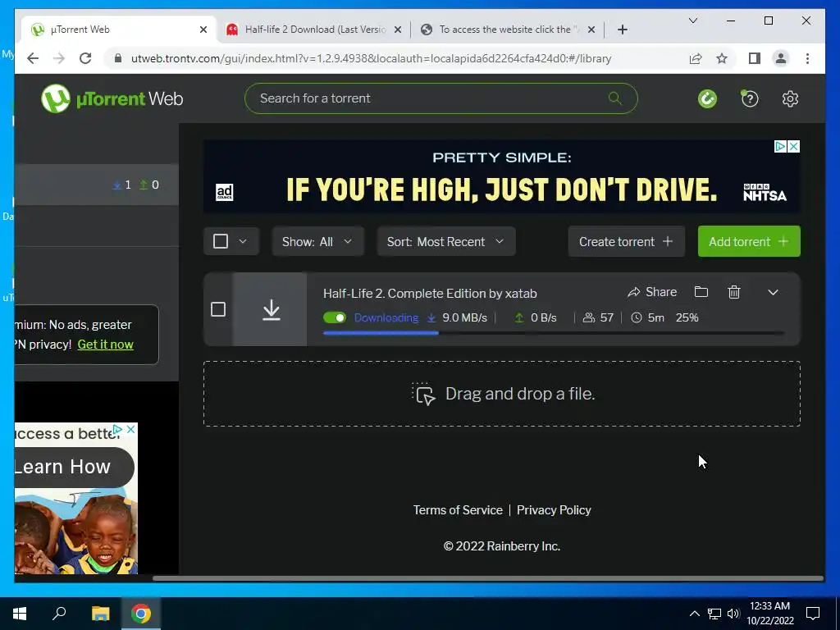Toggle Chrome side panel icon

(755, 58)
